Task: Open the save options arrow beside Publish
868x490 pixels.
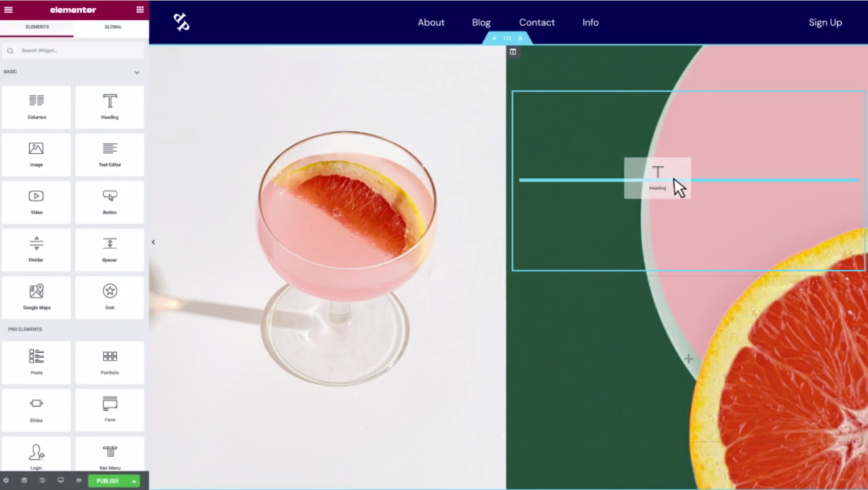Action: [x=134, y=481]
